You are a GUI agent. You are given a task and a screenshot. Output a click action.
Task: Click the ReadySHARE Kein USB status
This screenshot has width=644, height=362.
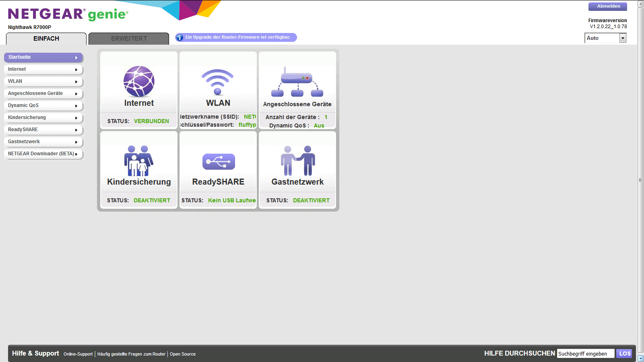[x=232, y=200]
